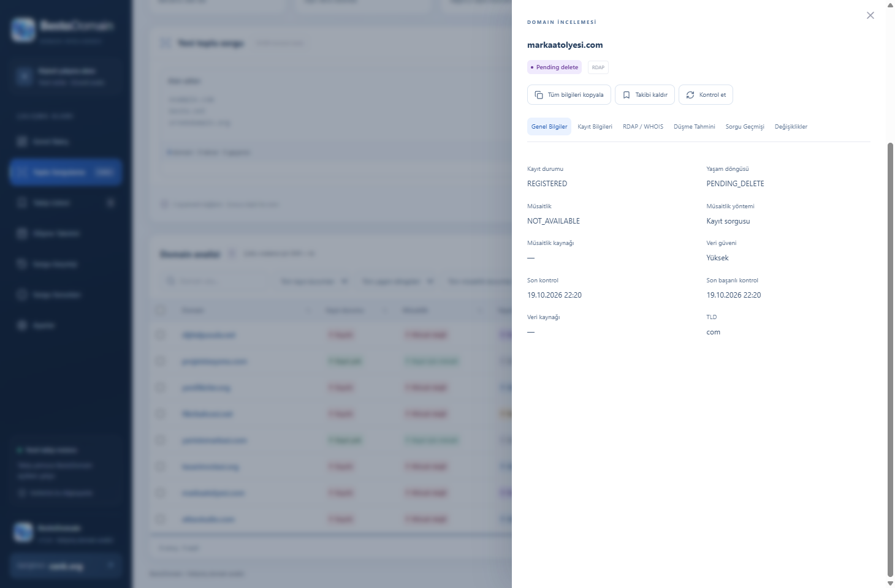
Task: Show the Sorgu Geçmişi tab
Action: [745, 127]
